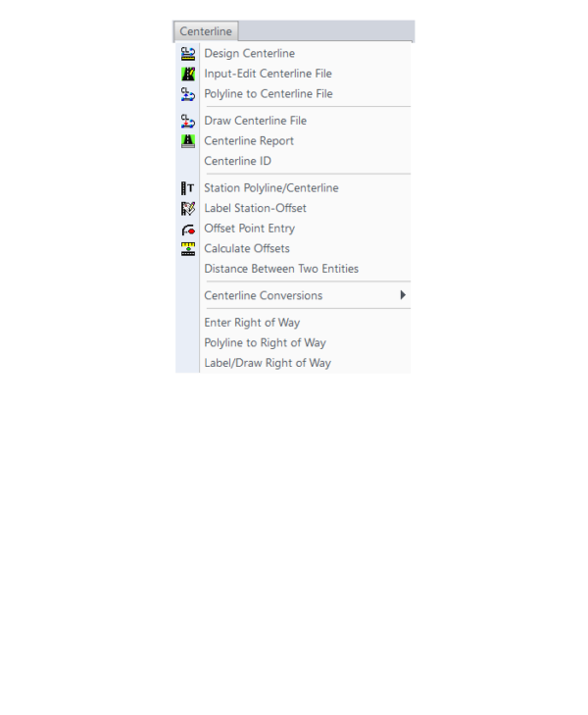Click the Label Station-Offset icon
The image size is (588, 715).
(187, 208)
